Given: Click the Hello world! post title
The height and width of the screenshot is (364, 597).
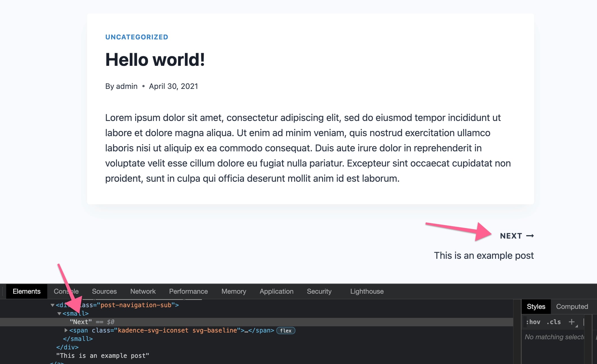Looking at the screenshot, I should point(155,60).
